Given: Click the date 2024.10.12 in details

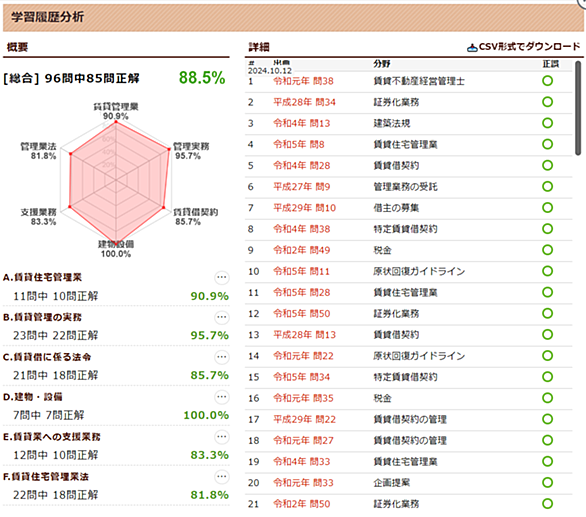Looking at the screenshot, I should click(269, 71).
